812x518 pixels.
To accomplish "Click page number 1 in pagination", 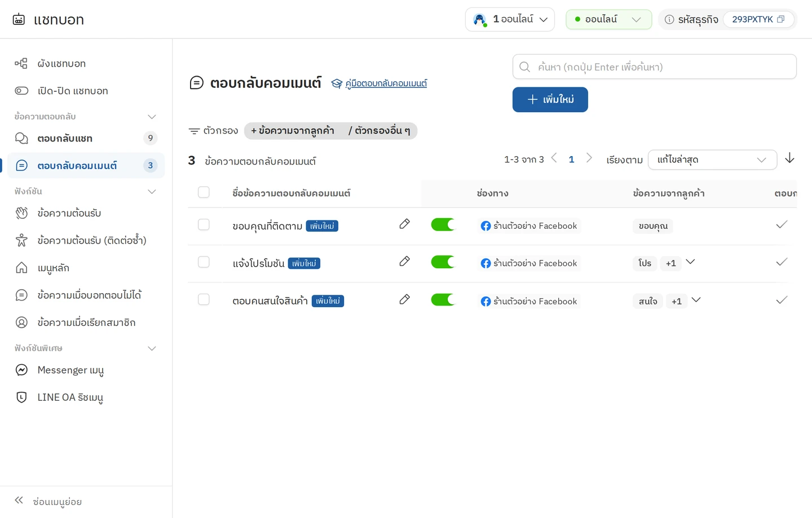I will point(571,160).
